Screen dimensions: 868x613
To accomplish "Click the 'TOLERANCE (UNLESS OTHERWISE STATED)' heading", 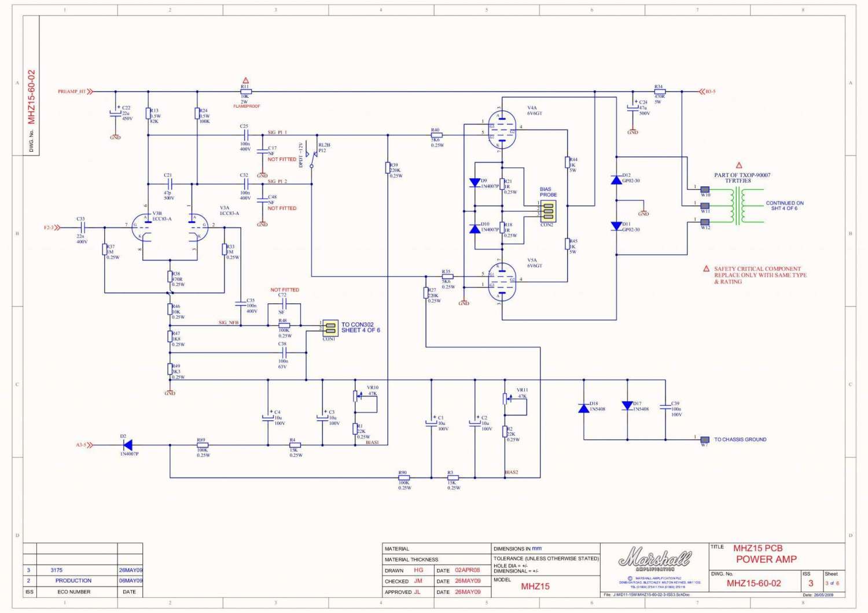I will click(546, 559).
